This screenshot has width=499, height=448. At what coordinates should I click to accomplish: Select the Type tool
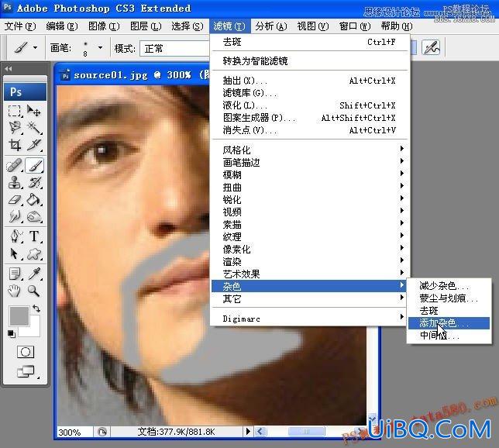pyautogui.click(x=34, y=236)
